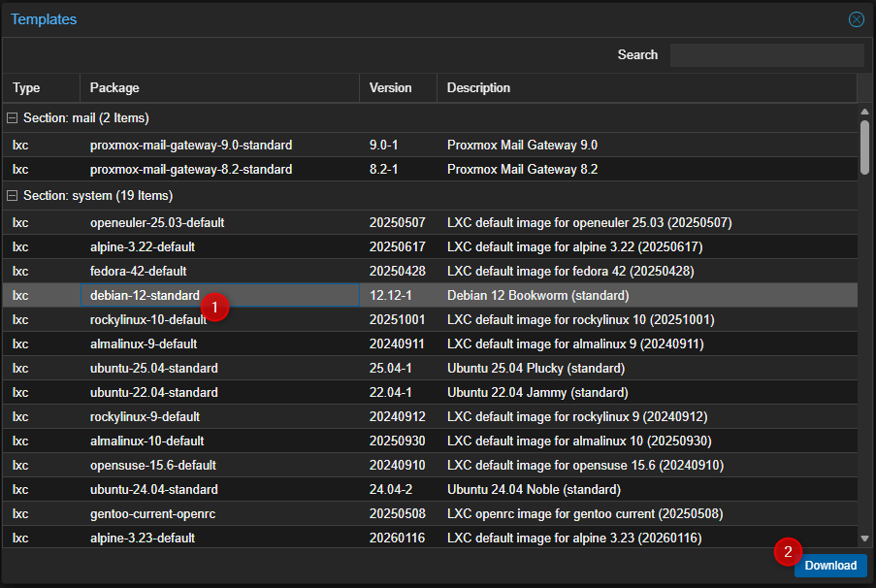Click the Download button
The width and height of the screenshot is (876, 588).
830,565
